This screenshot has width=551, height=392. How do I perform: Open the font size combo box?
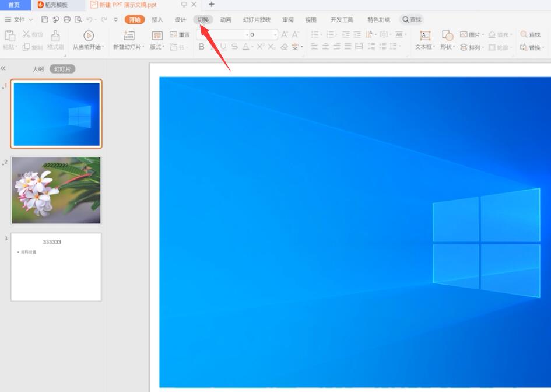point(264,34)
